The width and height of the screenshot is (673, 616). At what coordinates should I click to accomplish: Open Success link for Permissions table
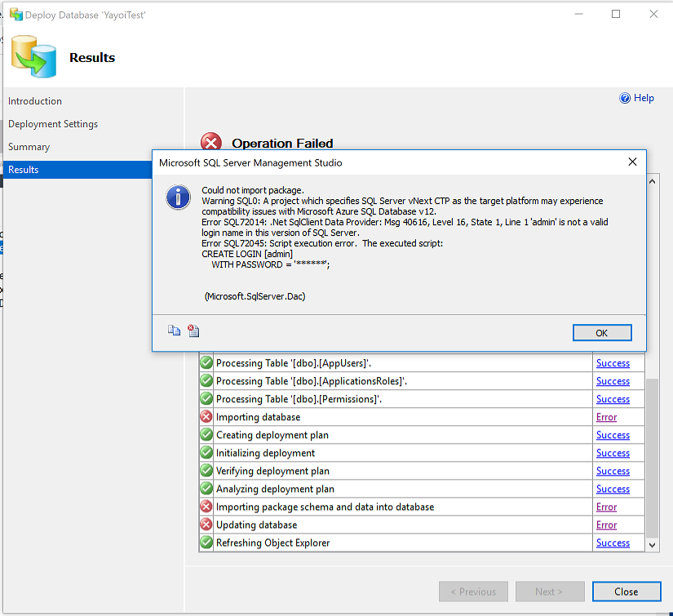pyautogui.click(x=613, y=399)
